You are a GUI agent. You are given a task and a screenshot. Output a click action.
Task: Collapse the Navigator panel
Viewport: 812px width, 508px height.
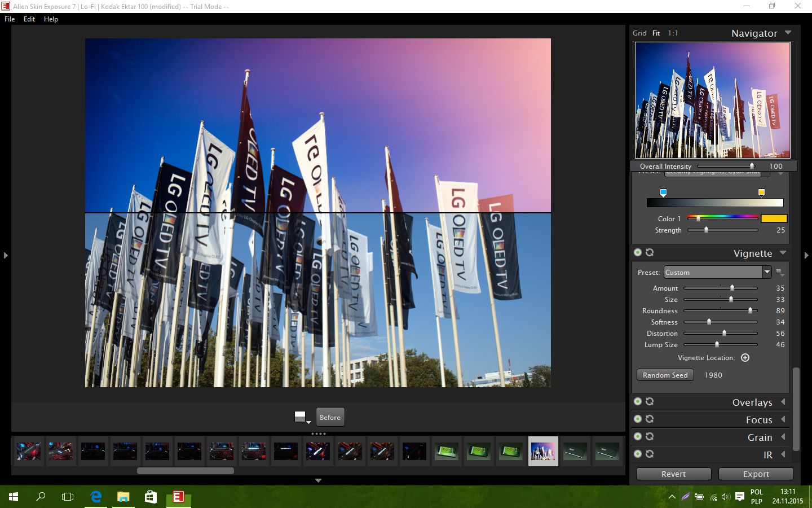coord(788,33)
